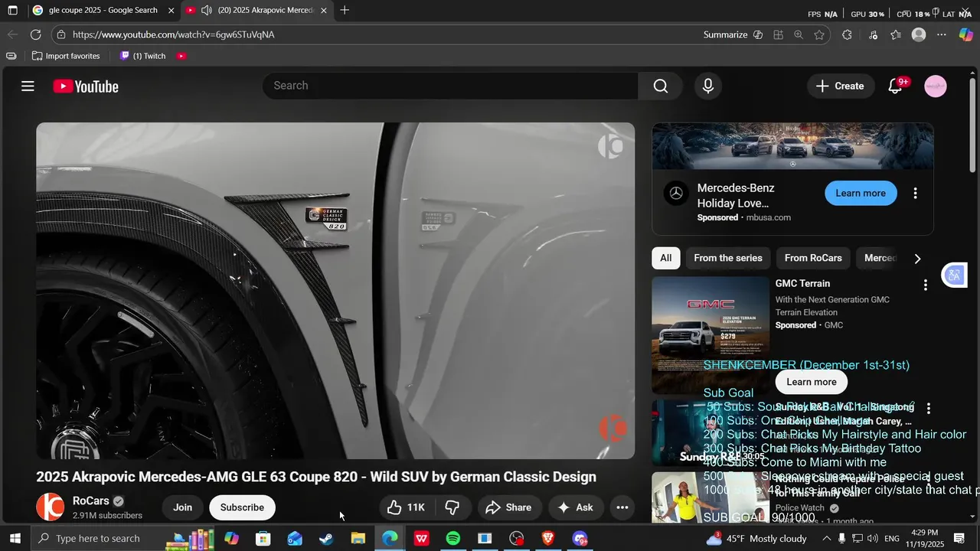
Task: Switch to the gle coupe 2025 Google Search tab
Action: coord(103,11)
